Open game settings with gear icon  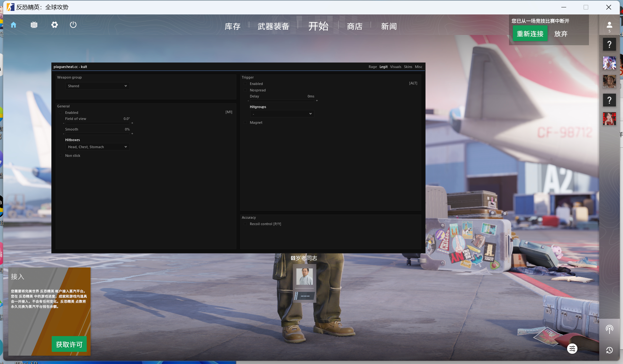click(x=54, y=25)
